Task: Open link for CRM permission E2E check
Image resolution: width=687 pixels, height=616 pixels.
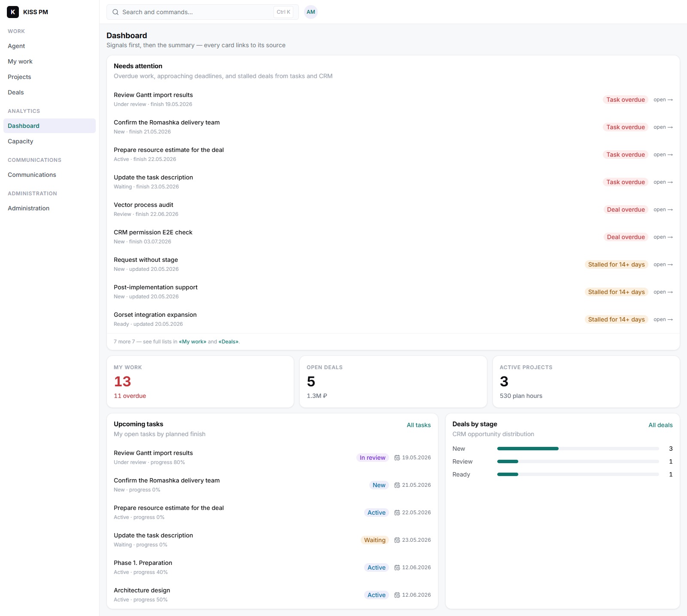Action: pyautogui.click(x=663, y=237)
